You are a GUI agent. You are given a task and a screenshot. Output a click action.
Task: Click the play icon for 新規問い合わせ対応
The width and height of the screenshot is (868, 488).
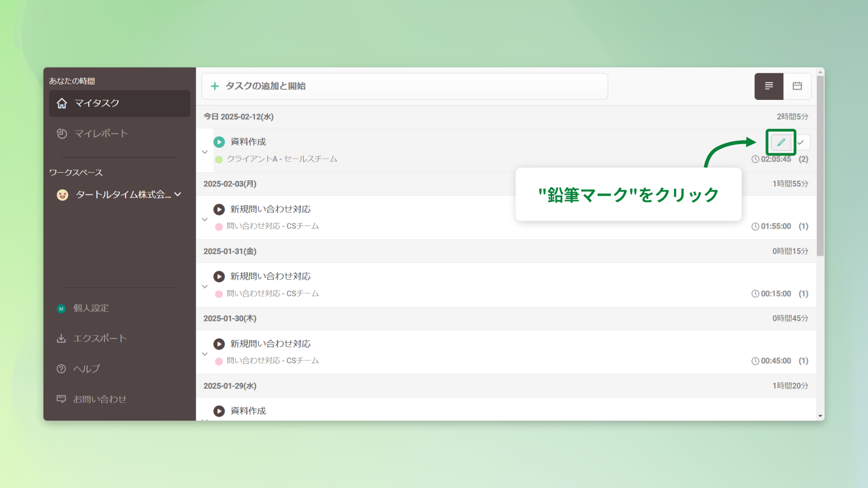tap(219, 209)
